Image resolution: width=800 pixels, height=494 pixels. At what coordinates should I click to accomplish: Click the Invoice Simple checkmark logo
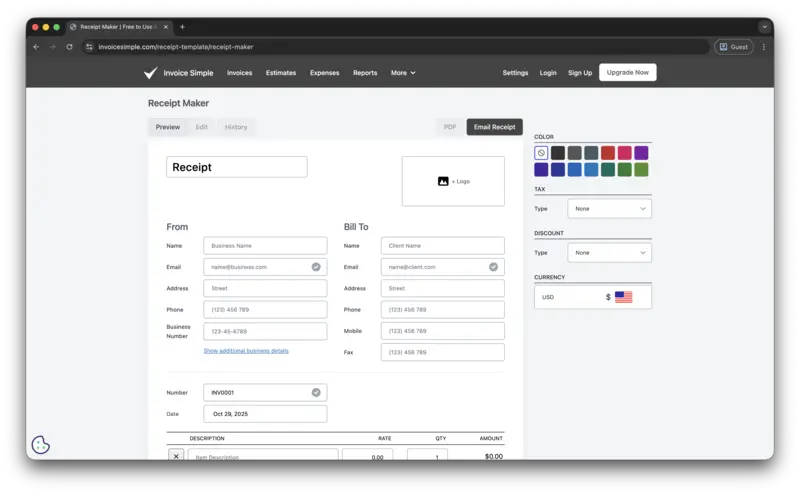151,73
